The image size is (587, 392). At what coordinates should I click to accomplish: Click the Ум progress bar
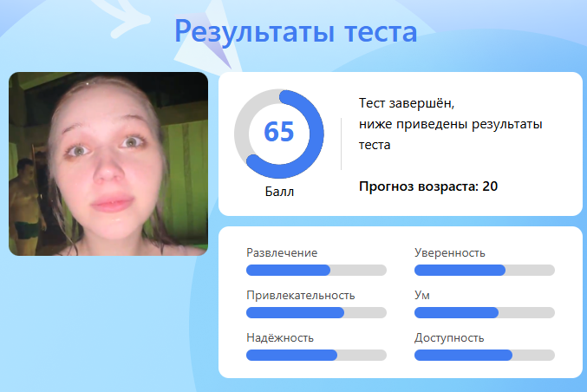[x=485, y=312]
